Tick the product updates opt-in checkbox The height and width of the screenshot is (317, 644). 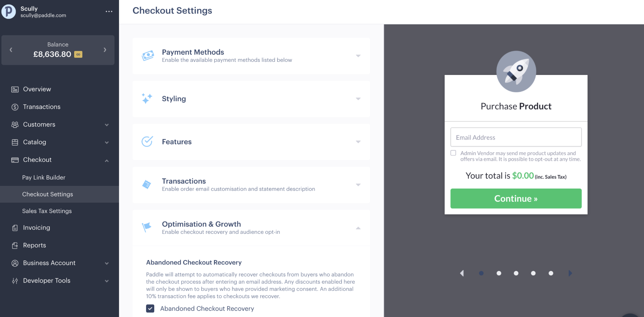[453, 153]
